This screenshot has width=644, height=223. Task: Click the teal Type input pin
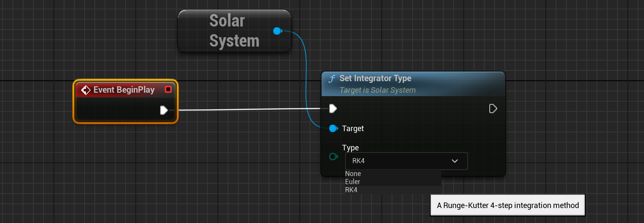(x=333, y=157)
